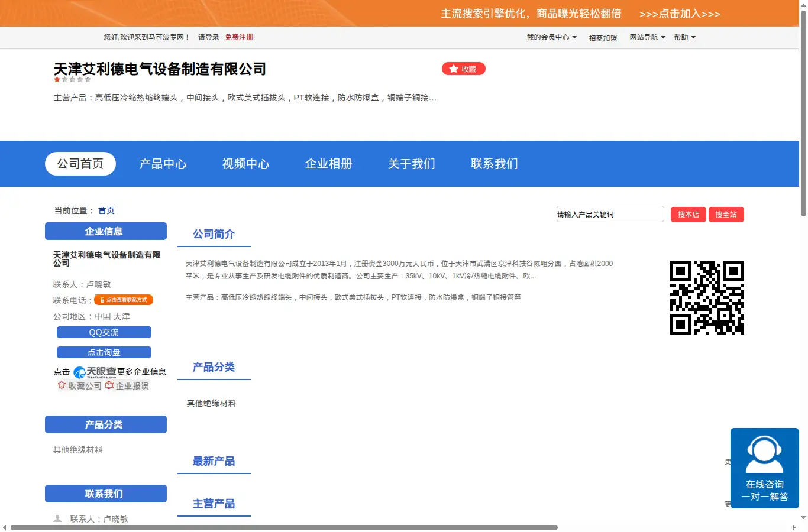Open the 产品中心 navigation tab
808x532 pixels.
click(163, 164)
